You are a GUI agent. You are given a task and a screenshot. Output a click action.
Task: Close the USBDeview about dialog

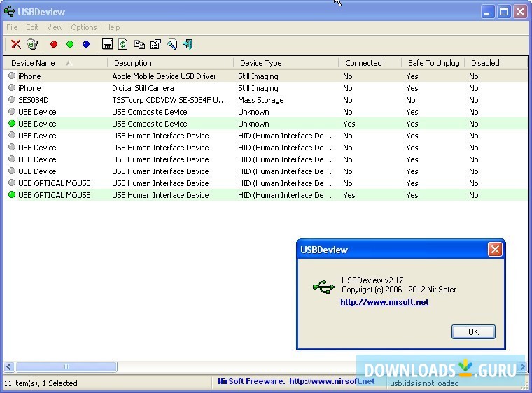coord(494,250)
